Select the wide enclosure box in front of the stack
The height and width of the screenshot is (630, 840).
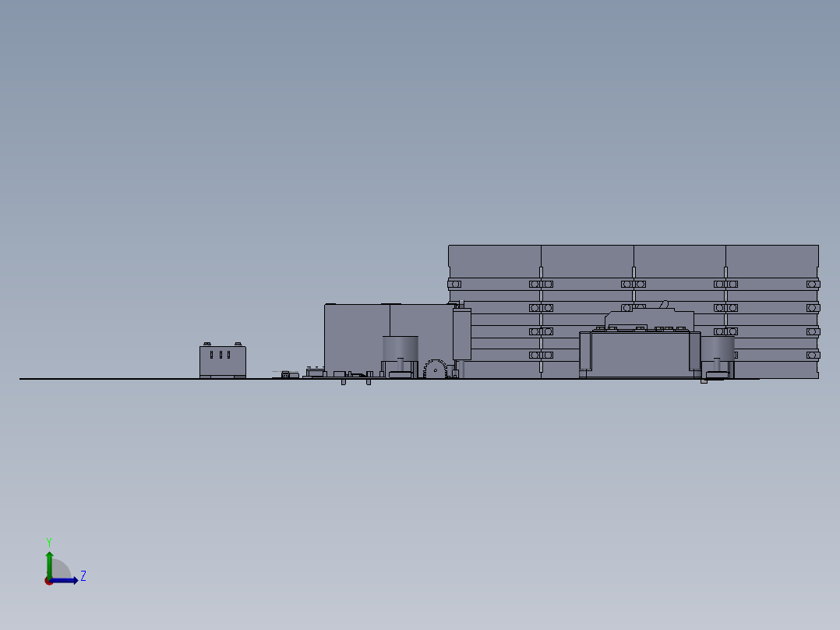(640, 354)
